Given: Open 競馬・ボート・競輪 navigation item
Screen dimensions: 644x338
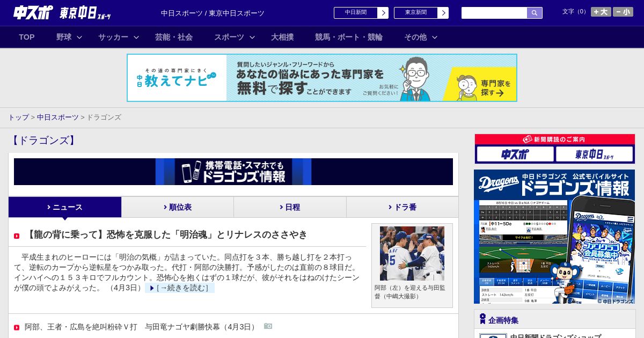Looking at the screenshot, I should pyautogui.click(x=349, y=37).
